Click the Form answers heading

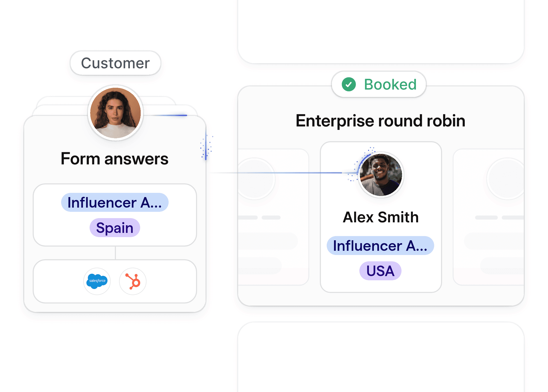click(115, 159)
